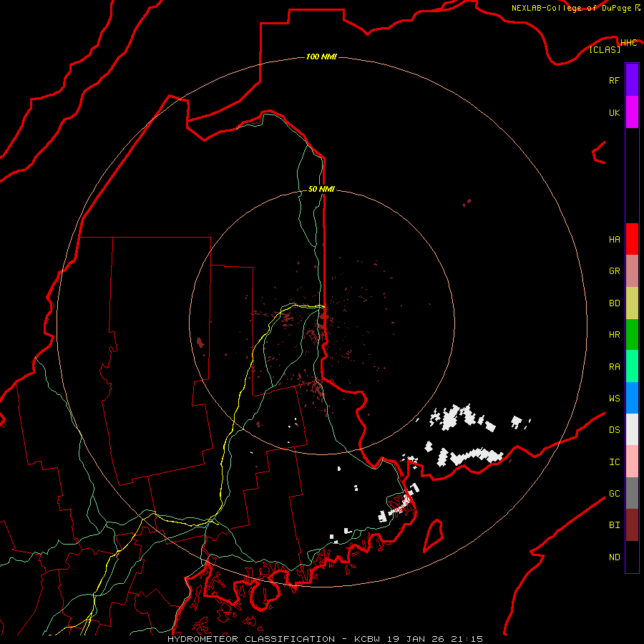Click the BI legend label
Viewport: 644px width, 644px height.
(615, 525)
